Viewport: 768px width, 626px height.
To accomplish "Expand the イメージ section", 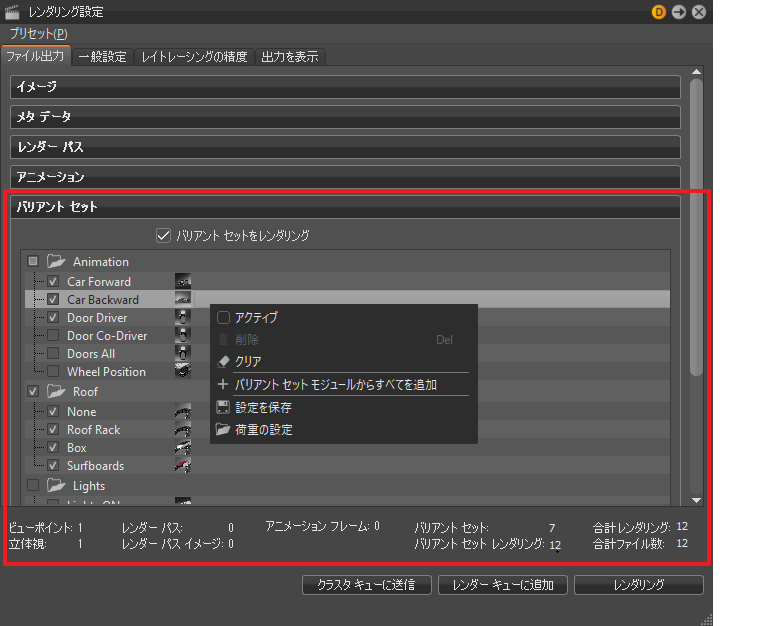I will tap(345, 87).
